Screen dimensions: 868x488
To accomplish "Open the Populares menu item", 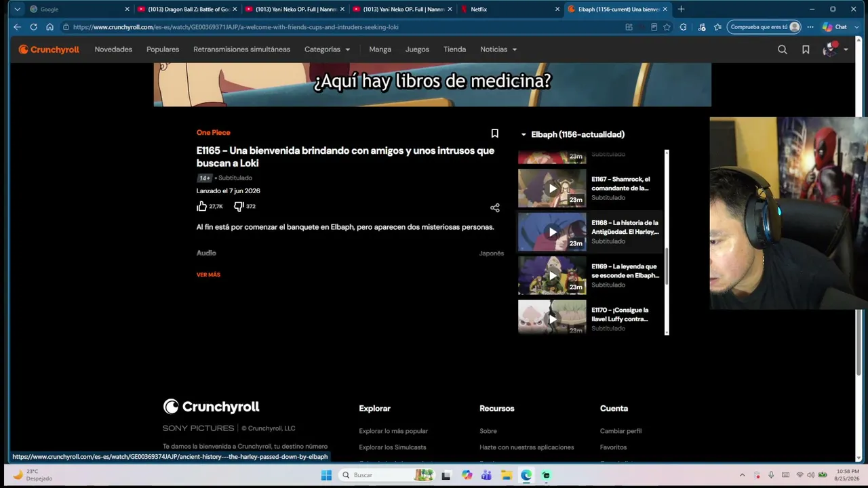I will (x=163, y=49).
